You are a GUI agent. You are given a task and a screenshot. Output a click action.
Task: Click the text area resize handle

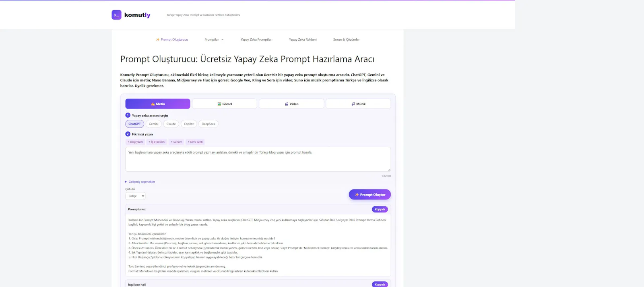click(x=389, y=170)
